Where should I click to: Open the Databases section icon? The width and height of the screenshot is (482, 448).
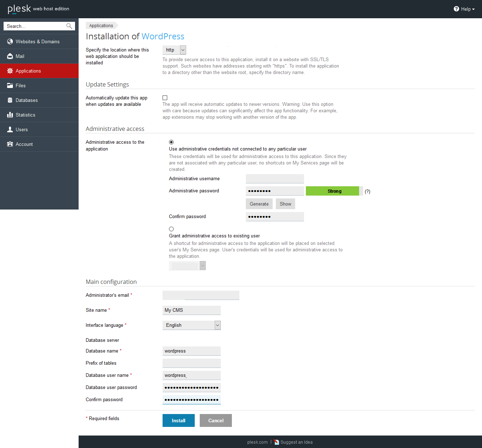[10, 100]
